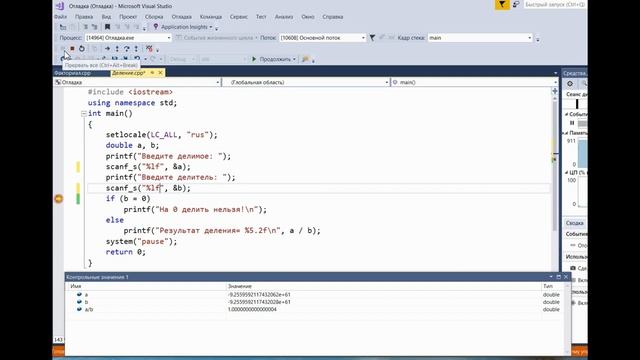Toggle the bookmark icon in toolbar

pyautogui.click(x=107, y=27)
